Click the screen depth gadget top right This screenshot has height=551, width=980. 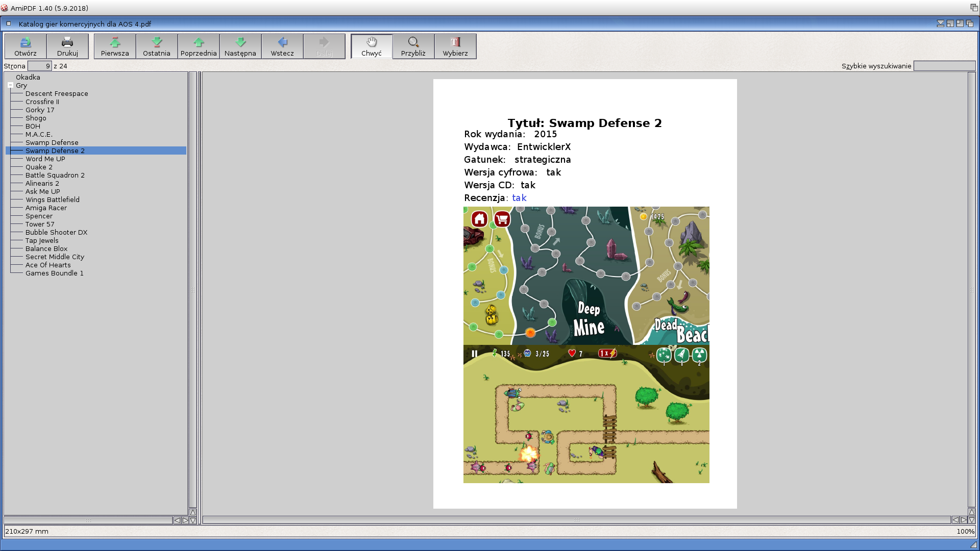[x=974, y=8]
